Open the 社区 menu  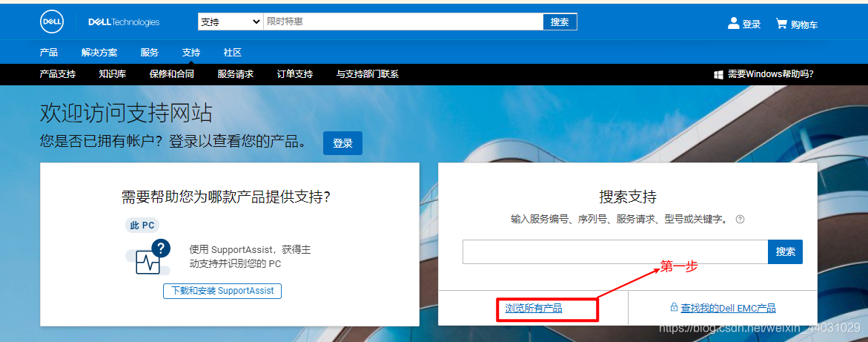coord(233,53)
